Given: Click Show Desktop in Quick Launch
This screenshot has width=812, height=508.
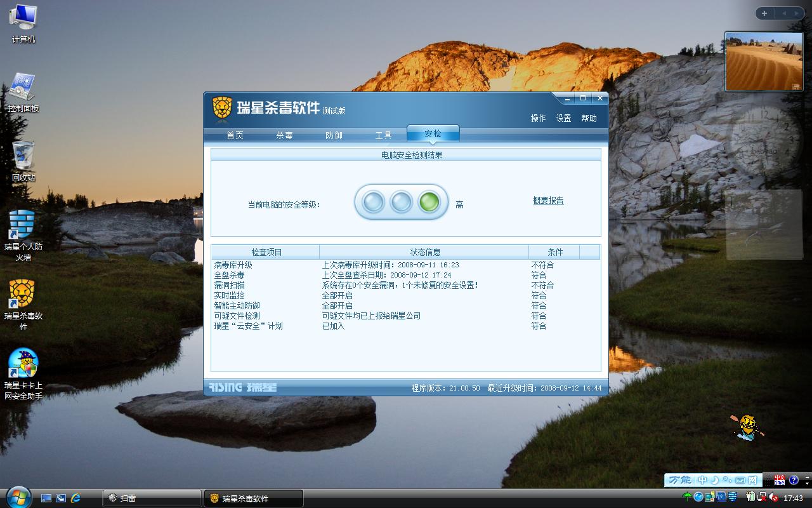Looking at the screenshot, I should [46, 498].
